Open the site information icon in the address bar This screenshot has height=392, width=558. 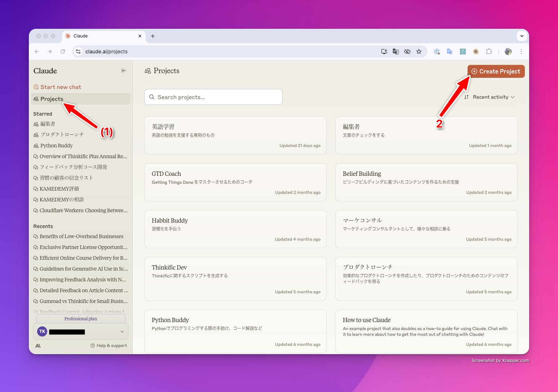click(78, 52)
